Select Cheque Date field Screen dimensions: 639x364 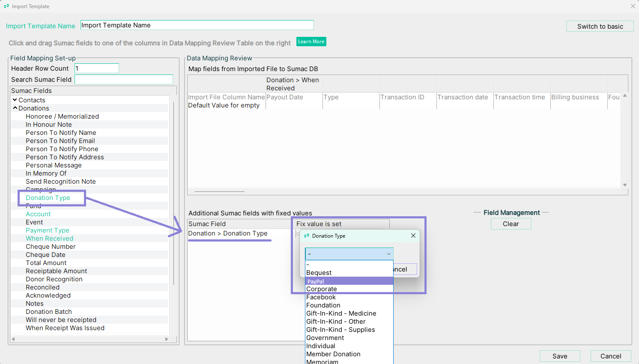point(46,255)
